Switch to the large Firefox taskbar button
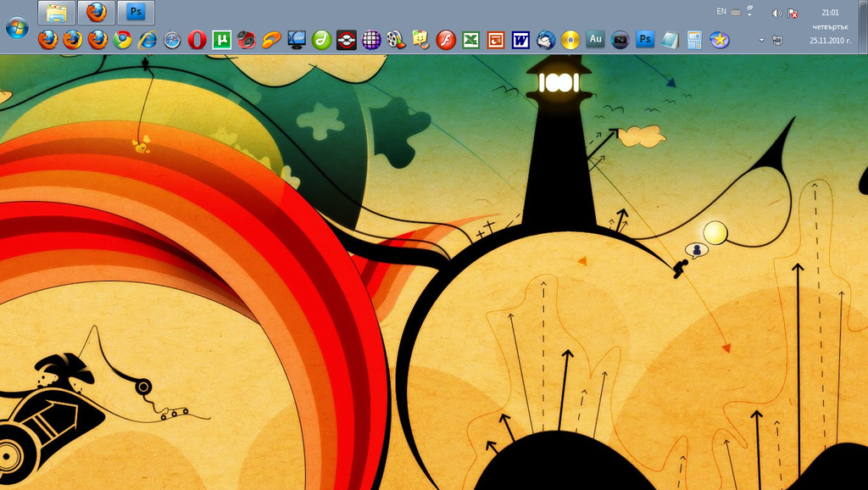 click(x=97, y=13)
